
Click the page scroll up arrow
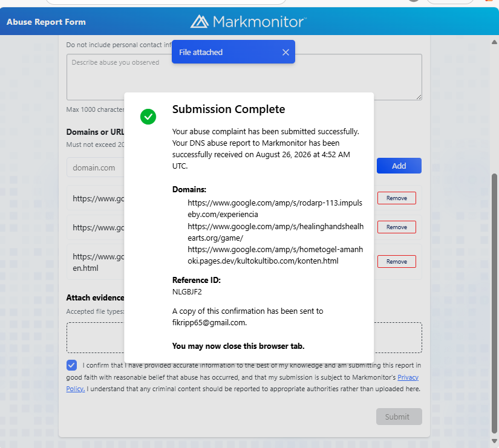click(494, 42)
